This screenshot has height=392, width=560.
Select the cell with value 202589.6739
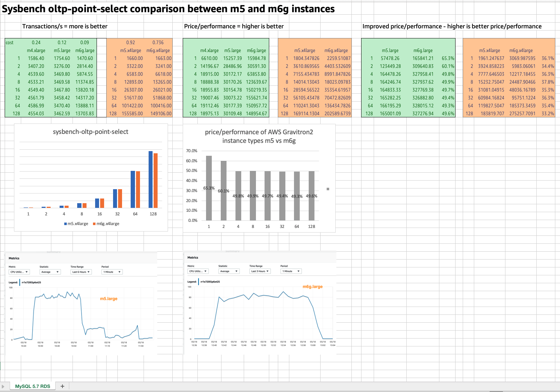coord(337,113)
